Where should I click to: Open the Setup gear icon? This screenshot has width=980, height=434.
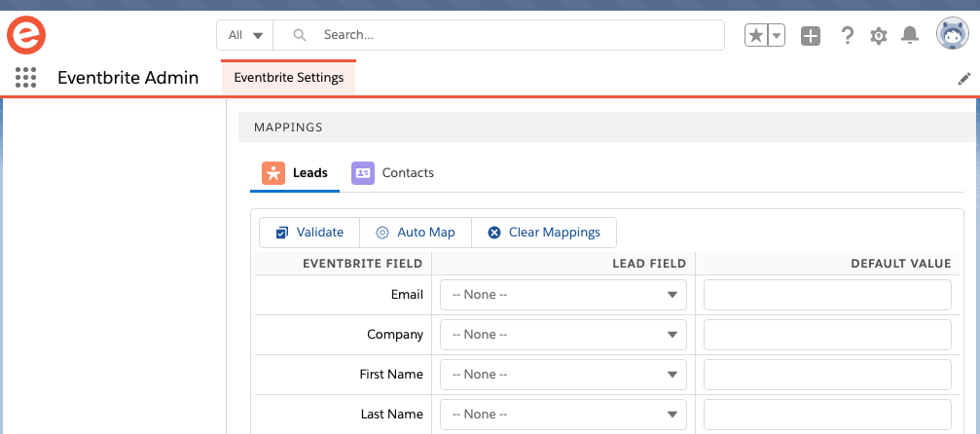[879, 36]
